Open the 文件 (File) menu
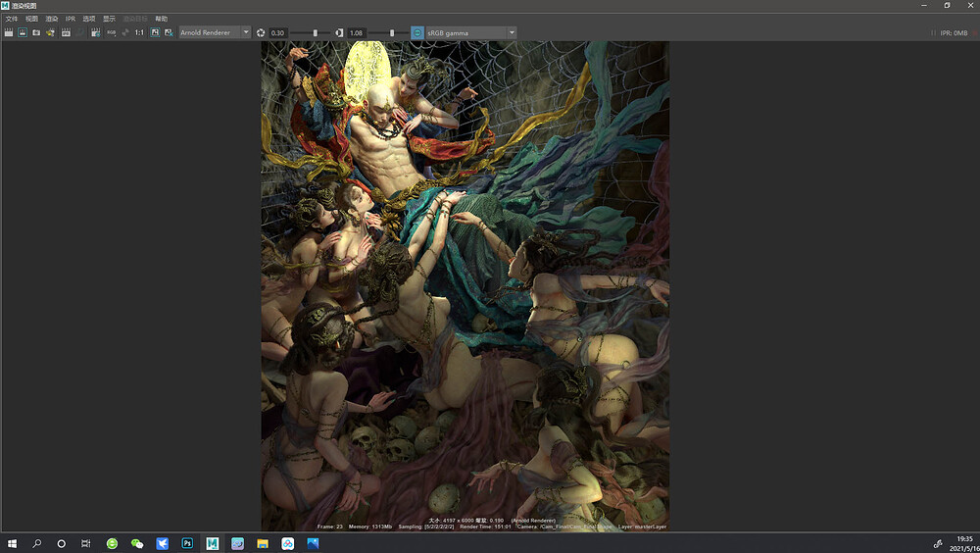Viewport: 980px width, 553px height. pyautogui.click(x=12, y=19)
